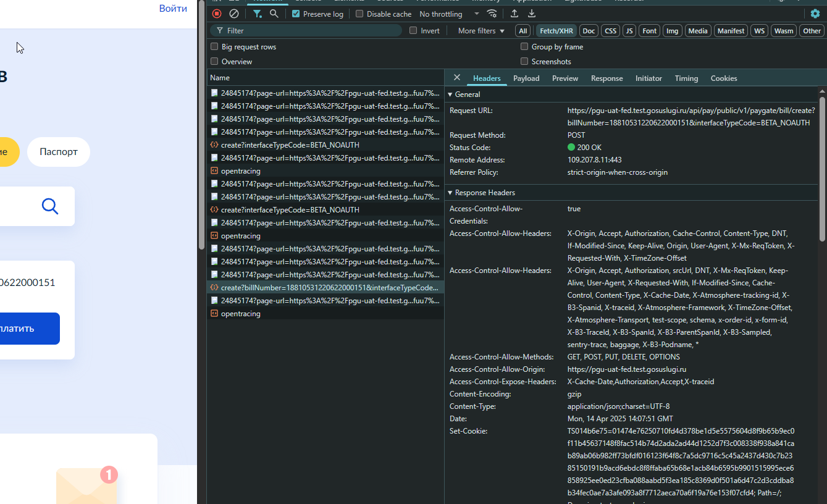Screen dimensions: 827x504
Task: Open network settings gear icon
Action: (815, 14)
